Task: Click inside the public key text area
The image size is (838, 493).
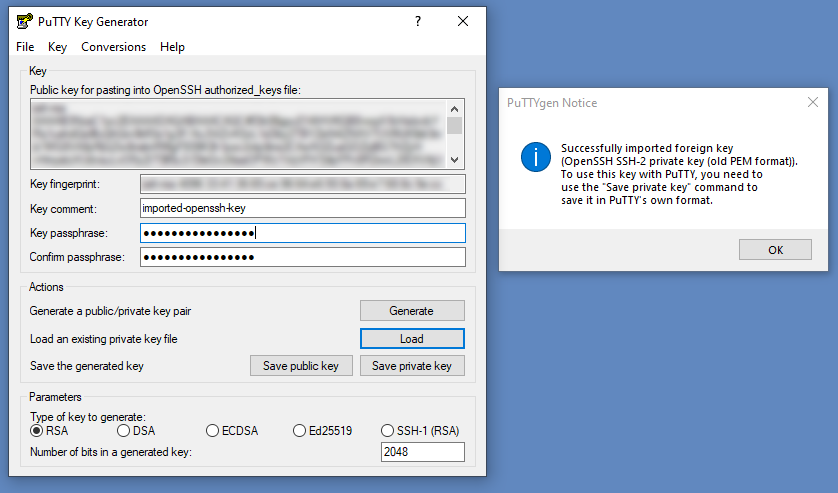Action: pyautogui.click(x=238, y=134)
